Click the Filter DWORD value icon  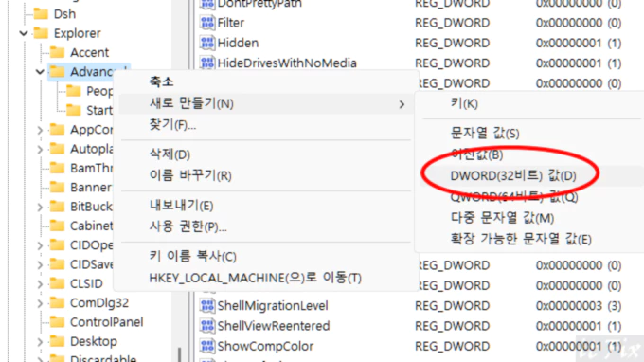click(207, 23)
